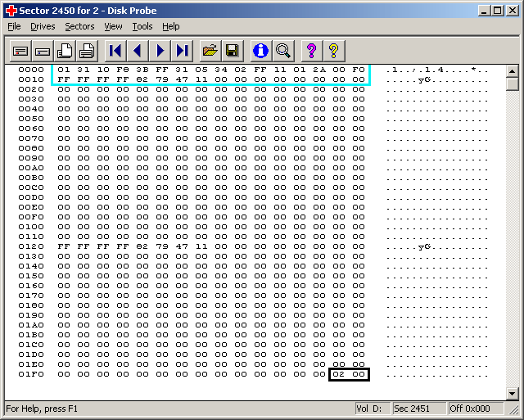Image resolution: width=524 pixels, height=420 pixels.
Task: Click the window resize grip in the status bar
Action: point(513,409)
